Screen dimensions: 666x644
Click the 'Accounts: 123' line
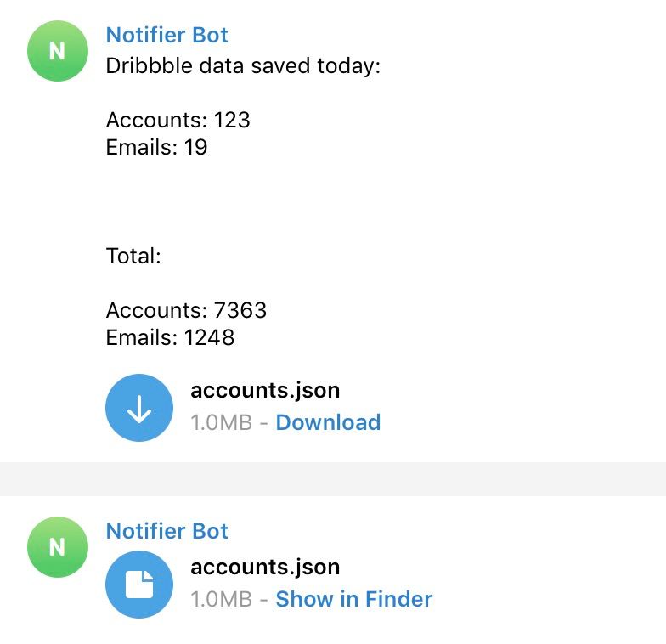178,120
